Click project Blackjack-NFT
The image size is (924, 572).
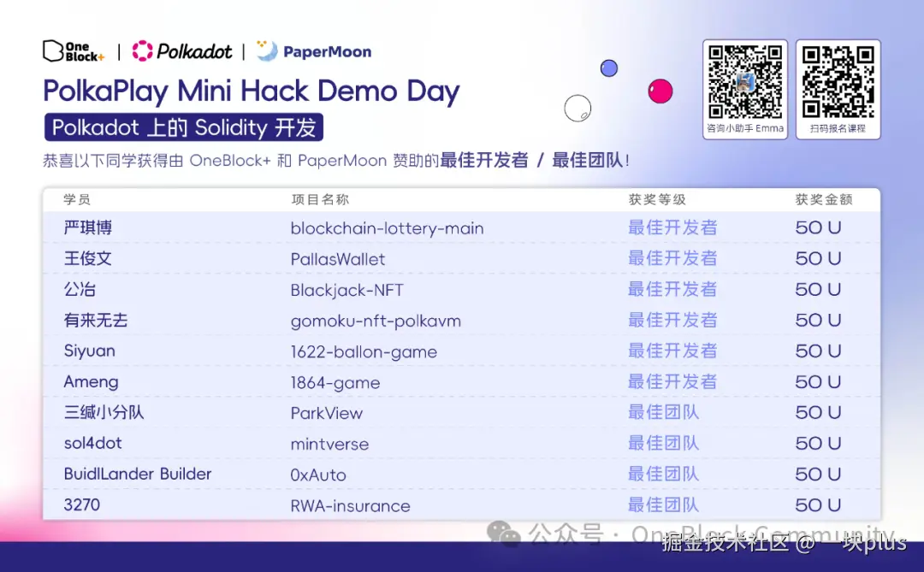tap(347, 290)
